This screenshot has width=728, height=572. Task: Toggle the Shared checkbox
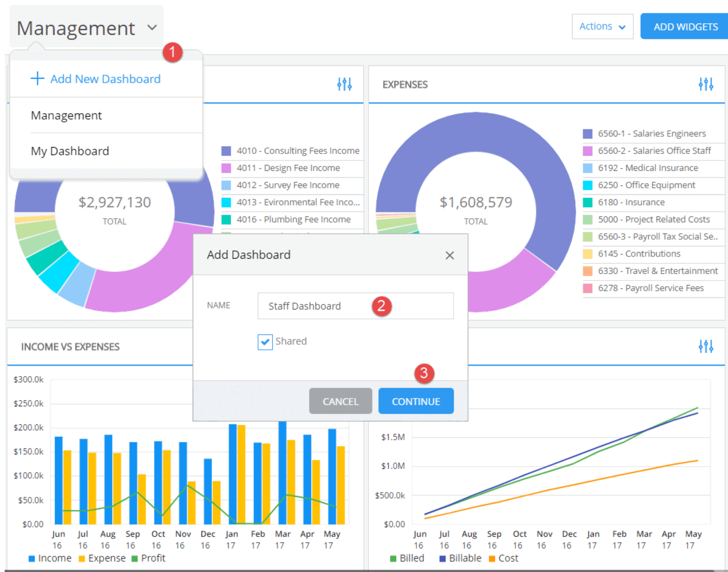point(265,342)
